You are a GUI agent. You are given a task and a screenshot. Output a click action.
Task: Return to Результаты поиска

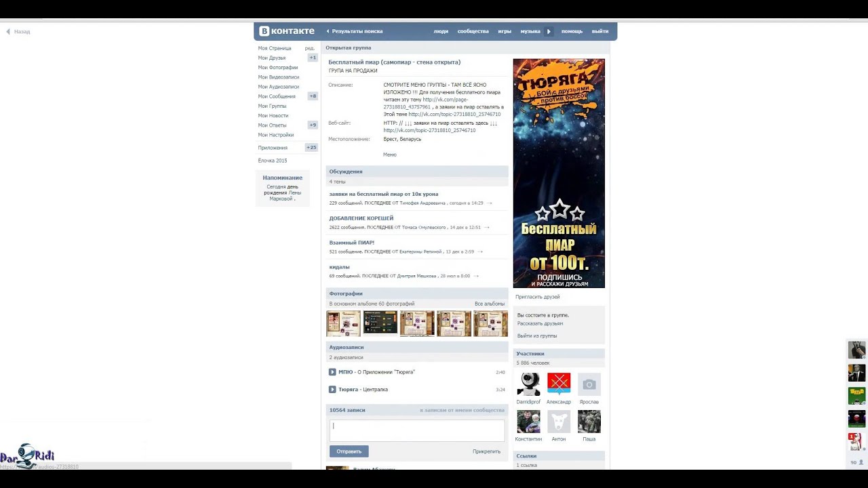(357, 31)
